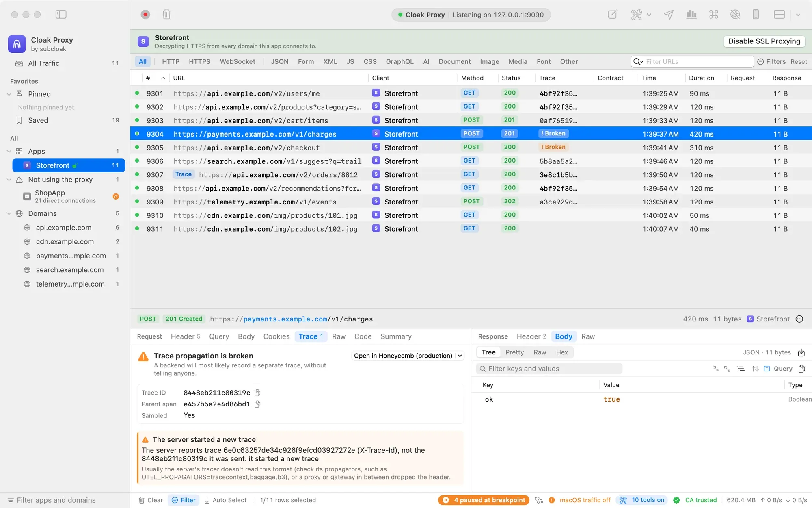Collapse the Apps section
The height and width of the screenshot is (508, 812).
pos(9,152)
